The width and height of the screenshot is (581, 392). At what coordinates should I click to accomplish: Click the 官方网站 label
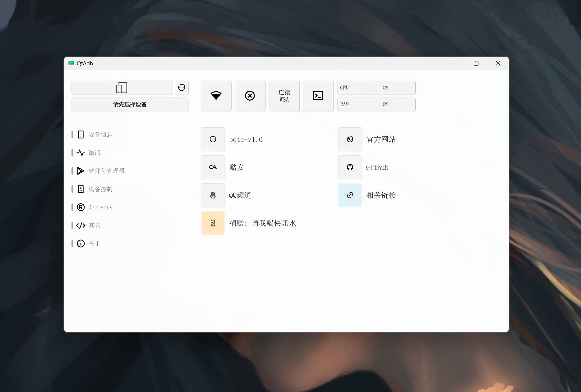(381, 139)
